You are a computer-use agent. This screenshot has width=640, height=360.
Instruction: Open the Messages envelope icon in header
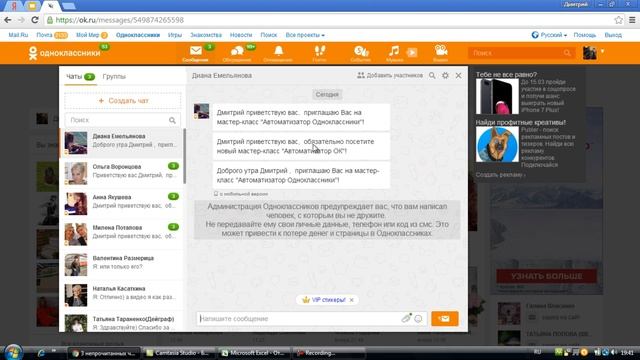[x=196, y=51]
